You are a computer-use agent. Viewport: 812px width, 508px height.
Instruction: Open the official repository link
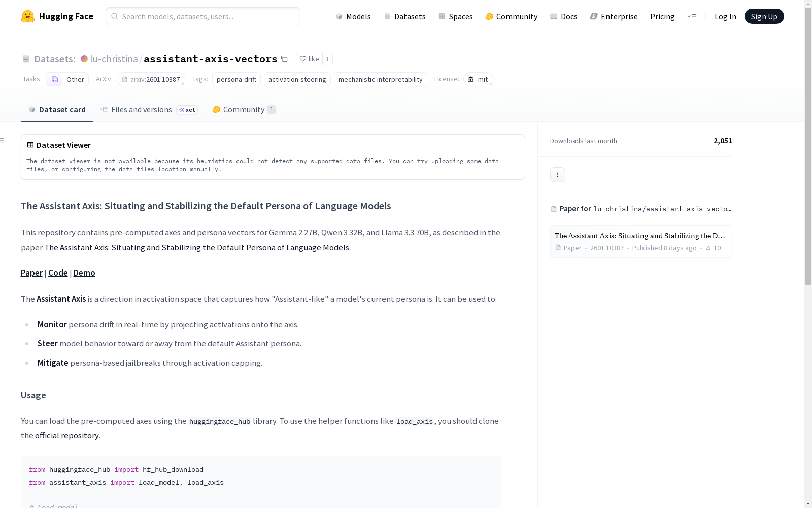click(x=67, y=436)
